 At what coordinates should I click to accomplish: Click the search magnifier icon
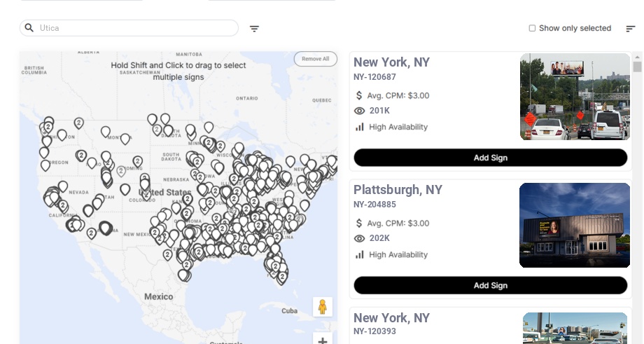tap(29, 28)
